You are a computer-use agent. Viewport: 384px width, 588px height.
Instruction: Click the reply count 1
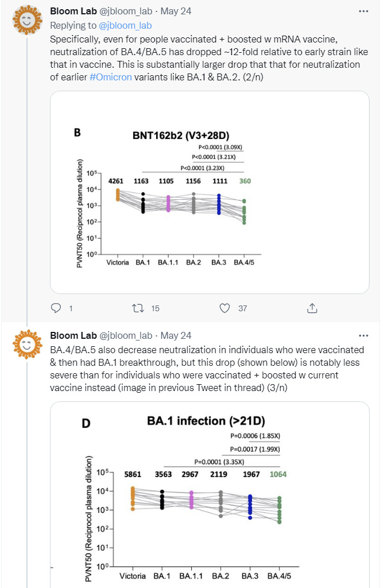[x=71, y=308]
